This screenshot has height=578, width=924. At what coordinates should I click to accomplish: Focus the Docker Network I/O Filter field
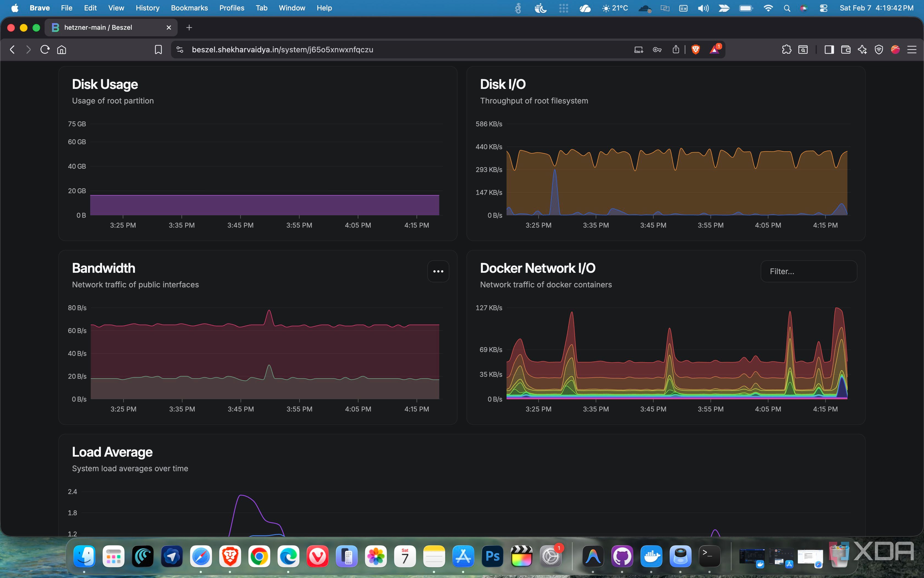pos(809,271)
